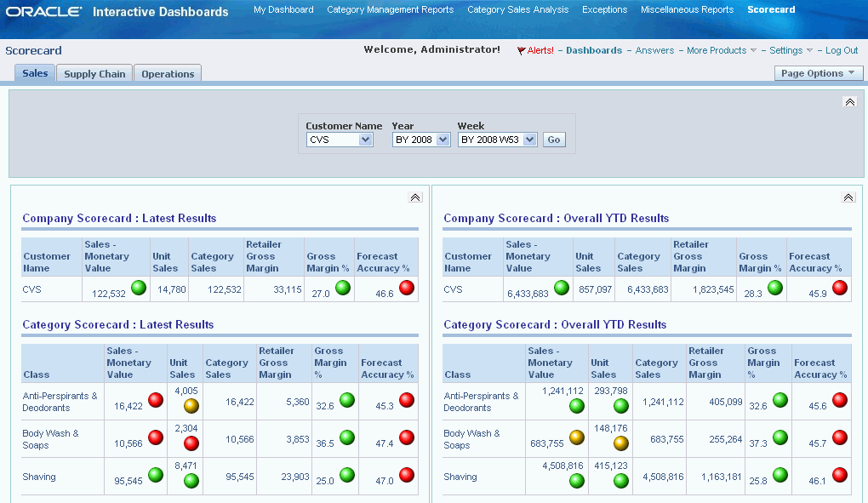The width and height of the screenshot is (868, 503).
Task: Collapse the Latest Results section
Action: click(x=415, y=197)
